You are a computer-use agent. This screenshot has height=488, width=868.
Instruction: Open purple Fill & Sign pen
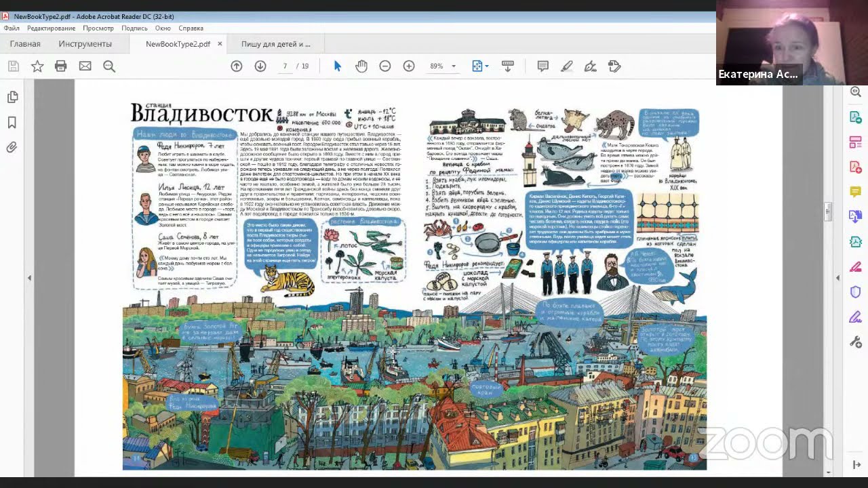pyautogui.click(x=856, y=317)
